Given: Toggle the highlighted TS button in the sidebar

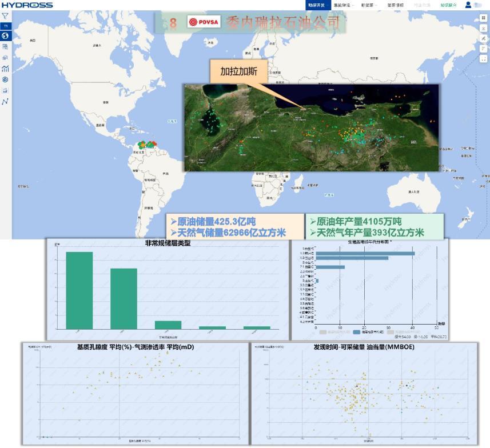Looking at the screenshot, I should pos(5,26).
